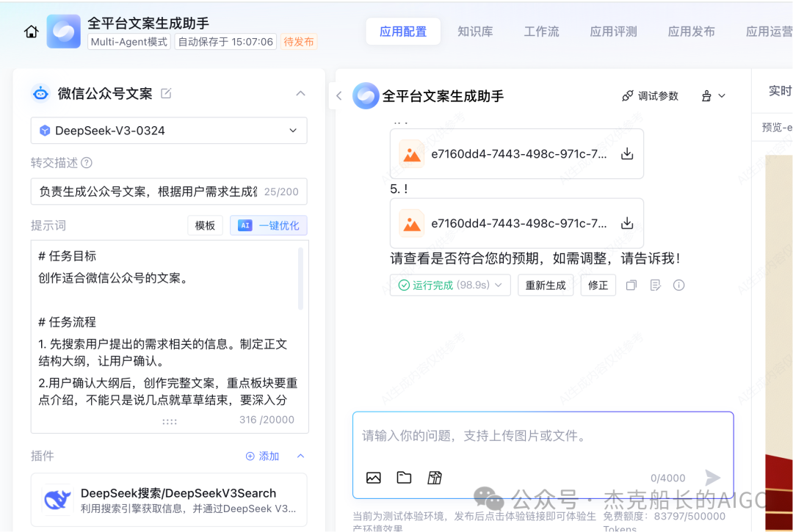The image size is (793, 532).
Task: Expand the 运行完成 (98.9s) run status
Action: (450, 285)
